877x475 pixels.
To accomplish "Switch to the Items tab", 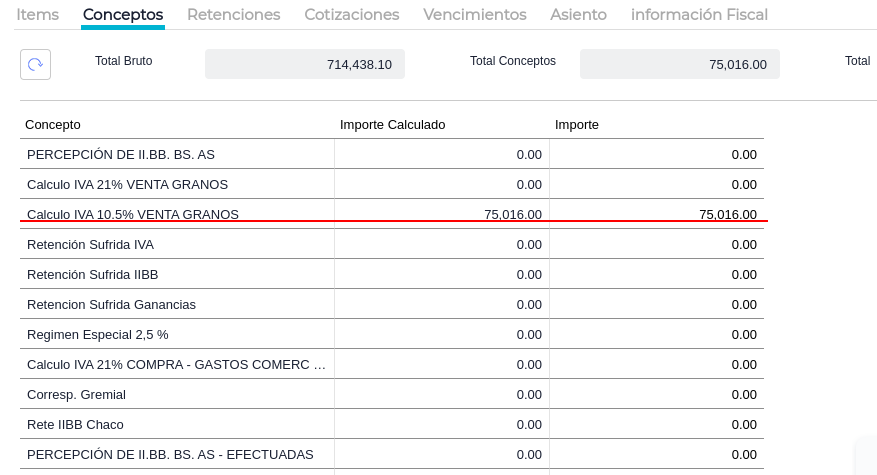I will [37, 15].
